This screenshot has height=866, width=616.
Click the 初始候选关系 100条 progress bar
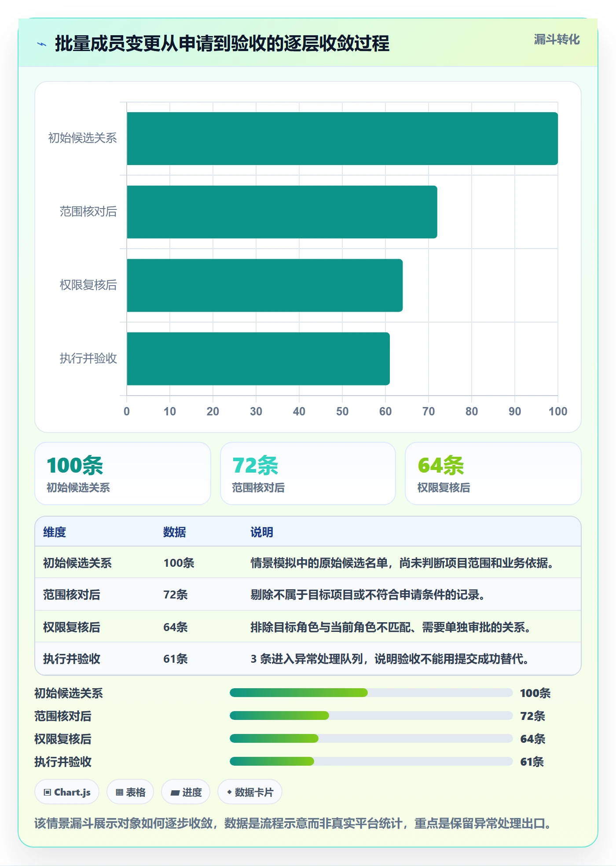[371, 693]
